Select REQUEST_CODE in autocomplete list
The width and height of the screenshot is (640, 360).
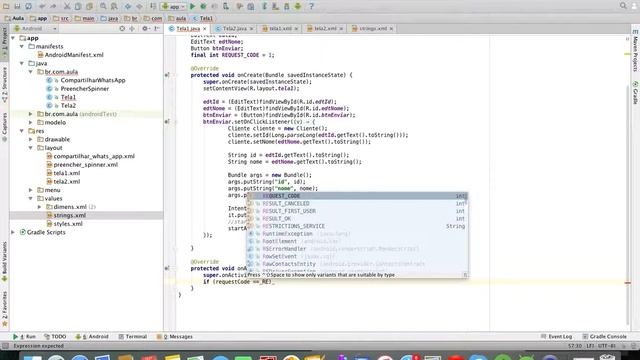[x=357, y=196]
